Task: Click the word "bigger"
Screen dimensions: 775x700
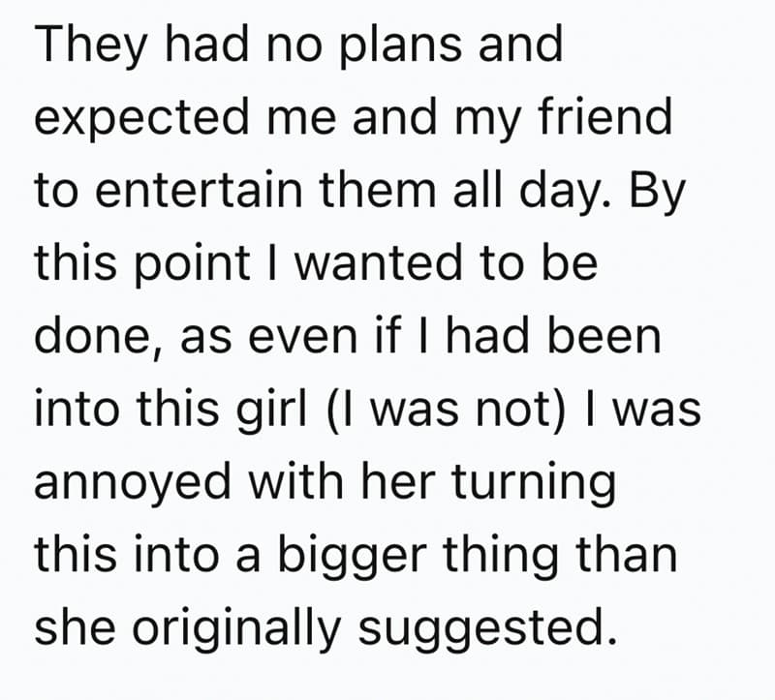Action: (x=352, y=558)
